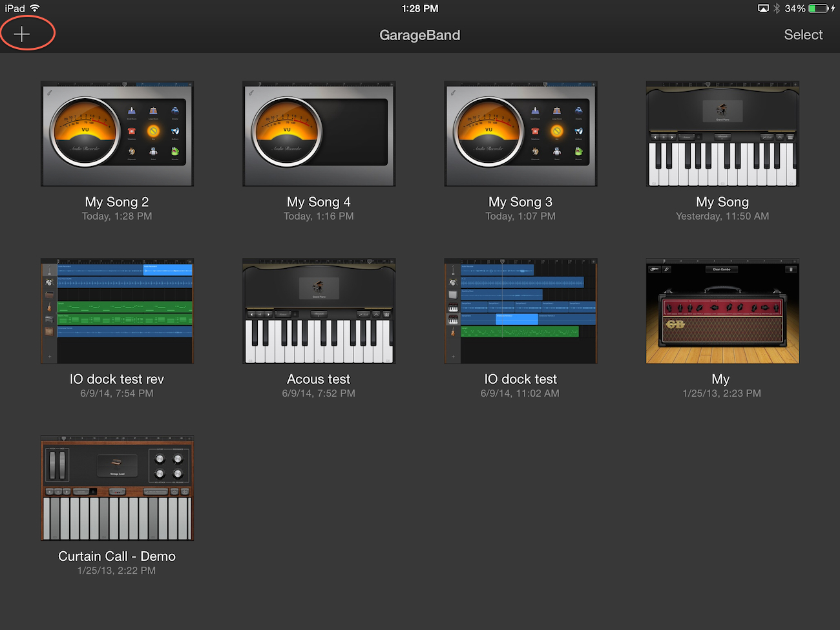Click the "My Song" title text
Screen dimensions: 840x630
[722, 202]
